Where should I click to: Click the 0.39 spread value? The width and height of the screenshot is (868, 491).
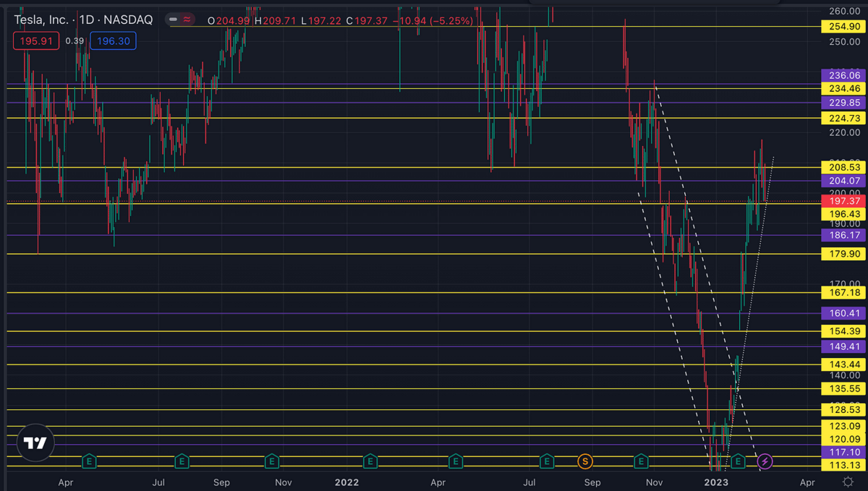[74, 41]
